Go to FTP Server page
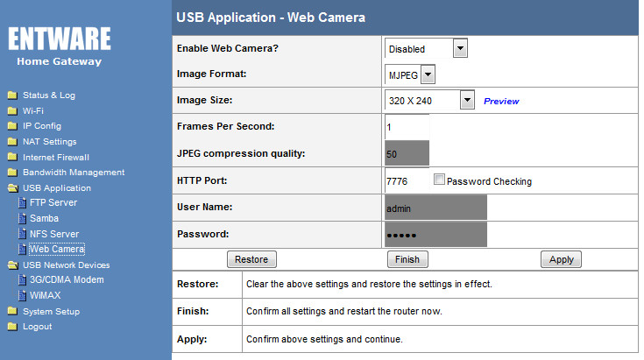Image resolution: width=644 pixels, height=360 pixels. [53, 203]
